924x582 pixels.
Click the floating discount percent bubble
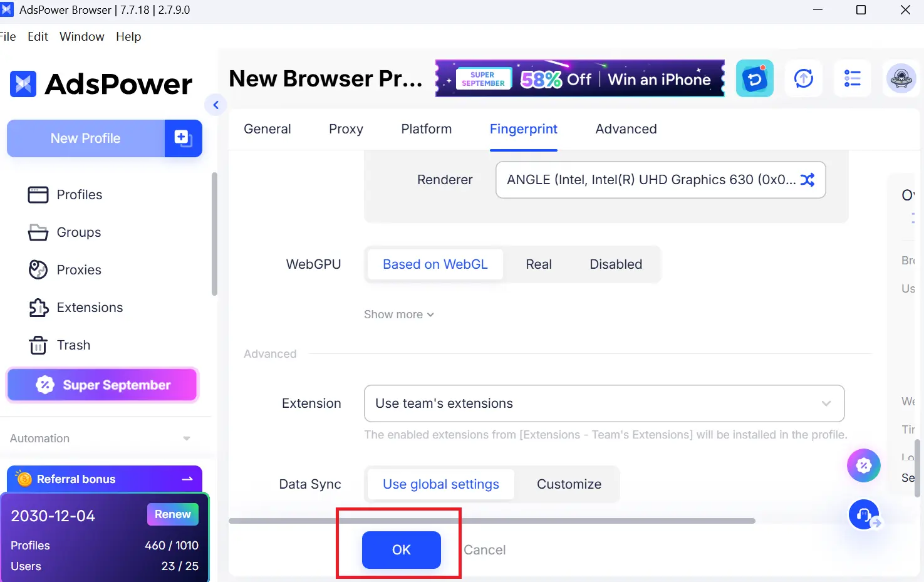(x=864, y=465)
